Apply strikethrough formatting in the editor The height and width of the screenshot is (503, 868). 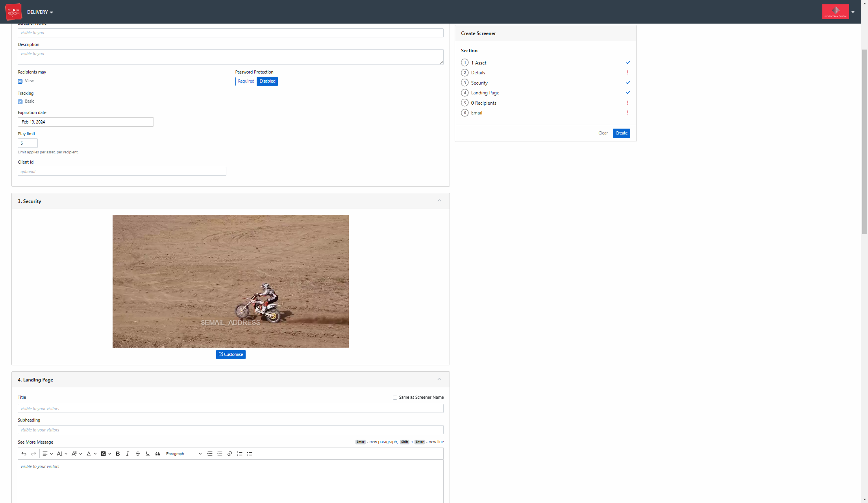tap(138, 453)
